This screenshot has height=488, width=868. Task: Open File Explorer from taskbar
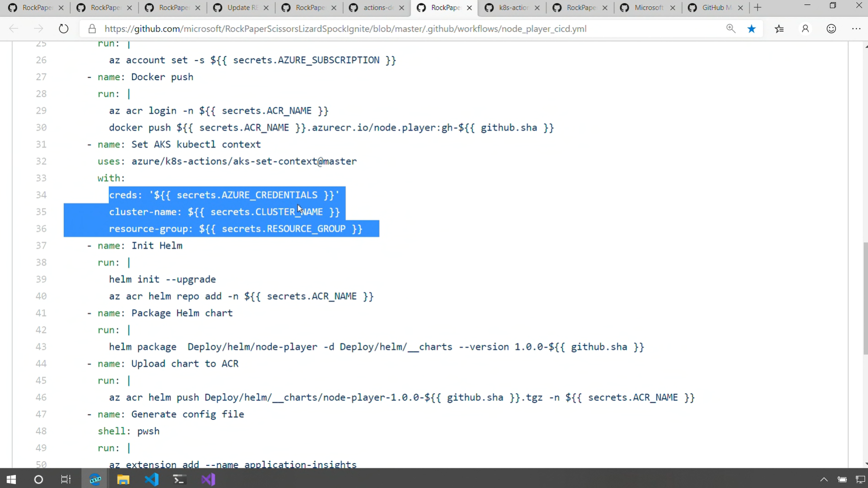(123, 479)
